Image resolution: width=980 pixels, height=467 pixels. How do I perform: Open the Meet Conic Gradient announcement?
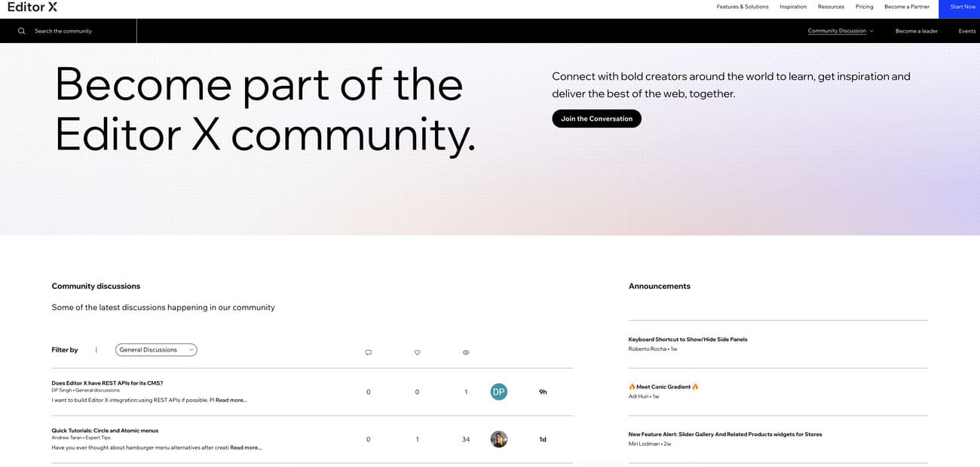[663, 386]
